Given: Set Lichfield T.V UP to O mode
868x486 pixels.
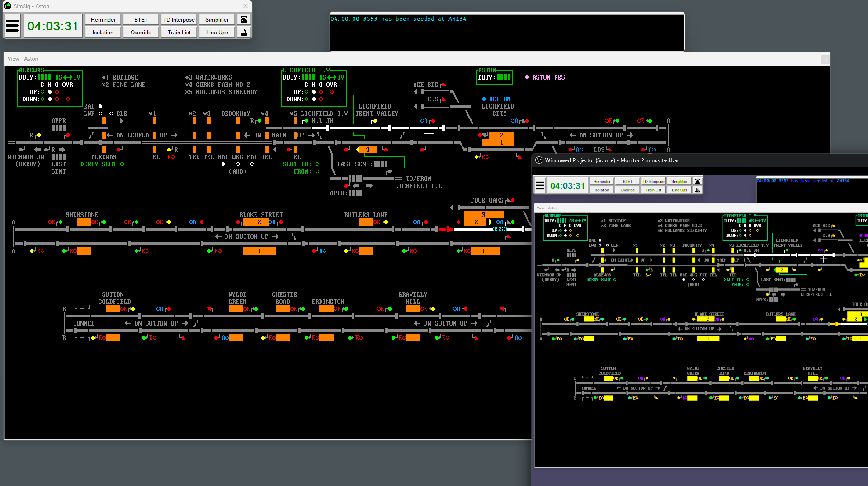Looking at the screenshot, I should 321,92.
